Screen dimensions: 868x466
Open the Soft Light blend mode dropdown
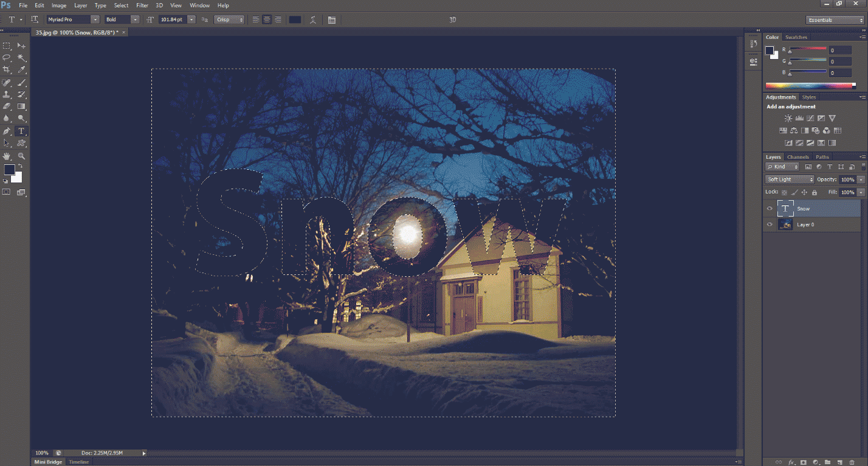coord(790,179)
